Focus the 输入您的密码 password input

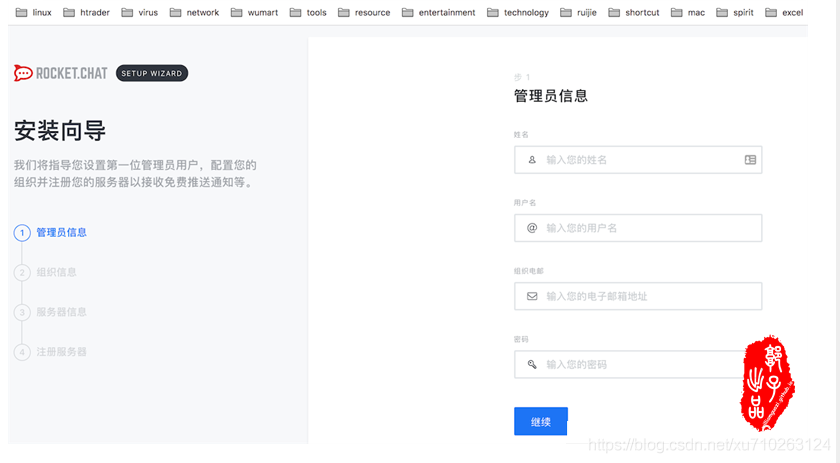pos(638,364)
